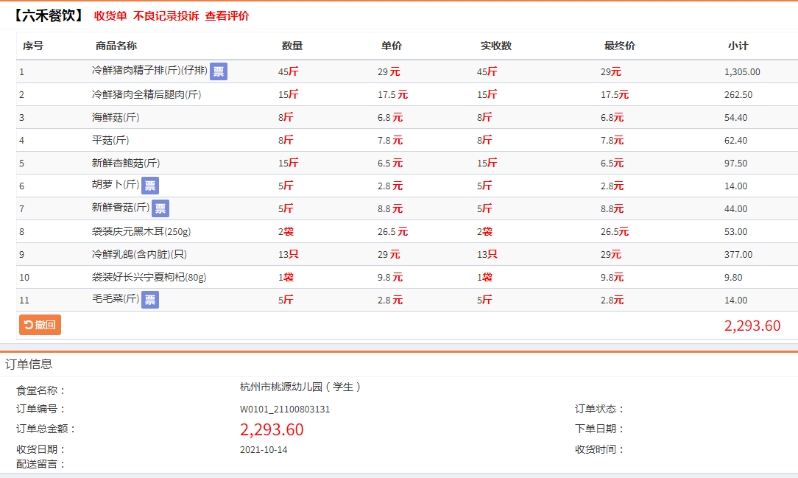This screenshot has width=798, height=478.
Task: Click the table total 2,293.60 beside 撤回
Action: coord(752,326)
